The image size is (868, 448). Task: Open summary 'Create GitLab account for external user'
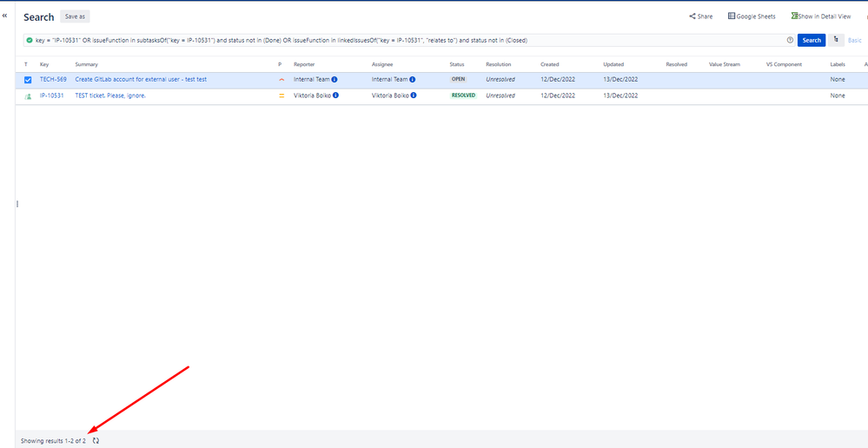point(141,79)
